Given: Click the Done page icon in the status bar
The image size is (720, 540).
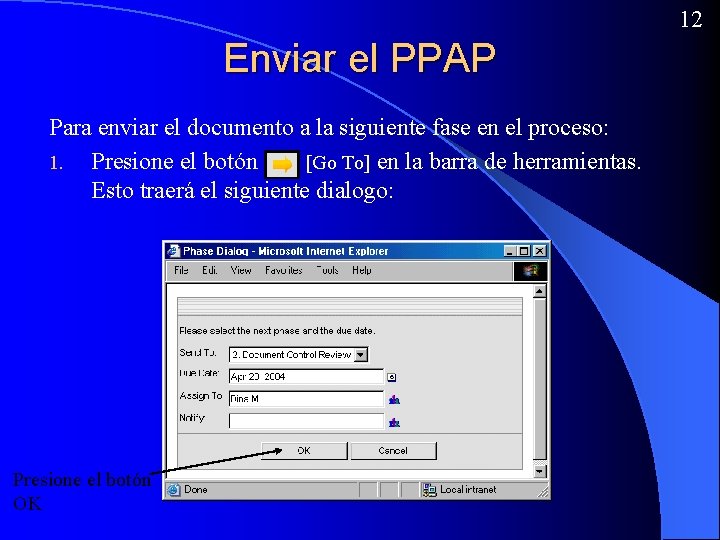Looking at the screenshot, I should pyautogui.click(x=174, y=490).
